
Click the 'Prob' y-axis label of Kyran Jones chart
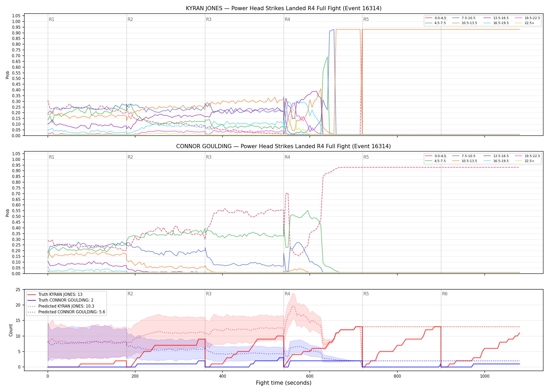tap(8, 75)
